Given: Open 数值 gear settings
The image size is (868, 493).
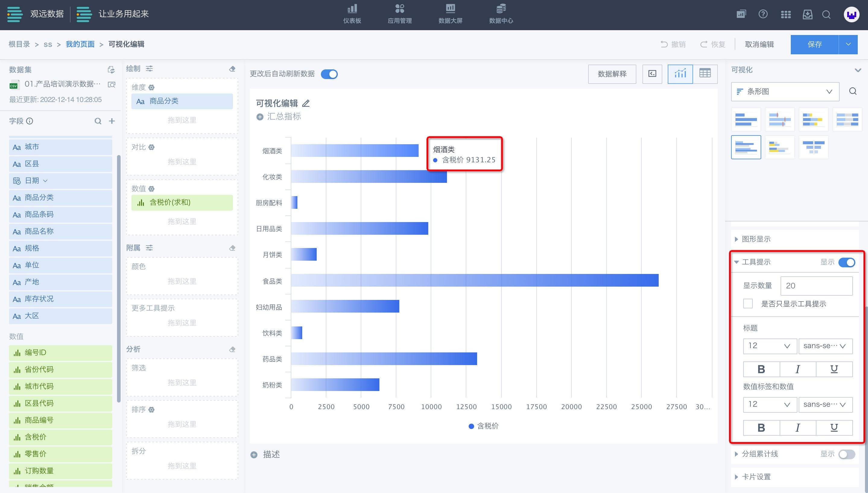Looking at the screenshot, I should (x=152, y=189).
